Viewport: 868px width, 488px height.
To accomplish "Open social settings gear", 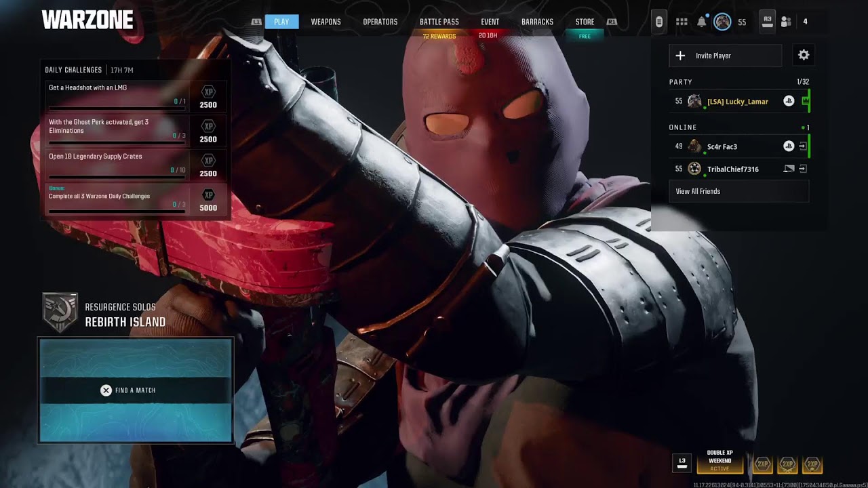I will (804, 55).
